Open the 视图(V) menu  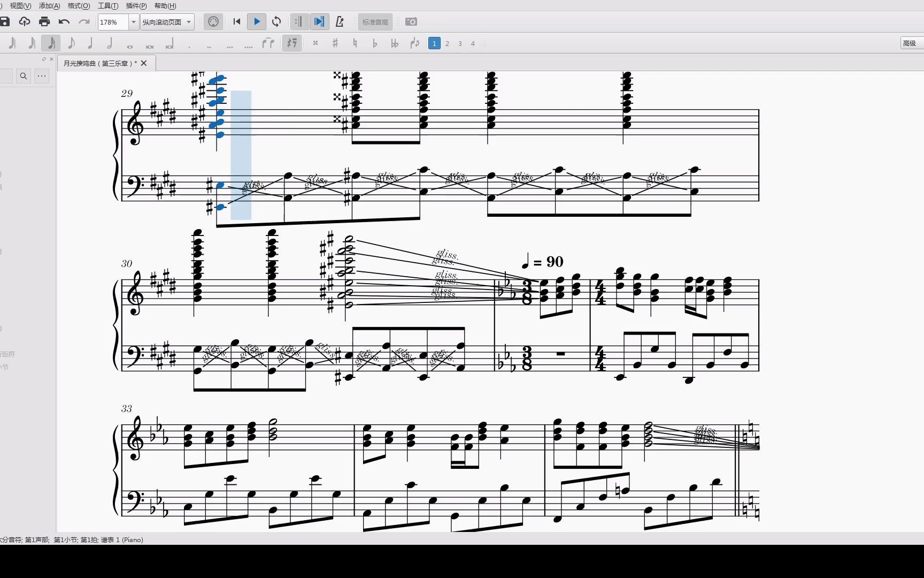(x=20, y=6)
